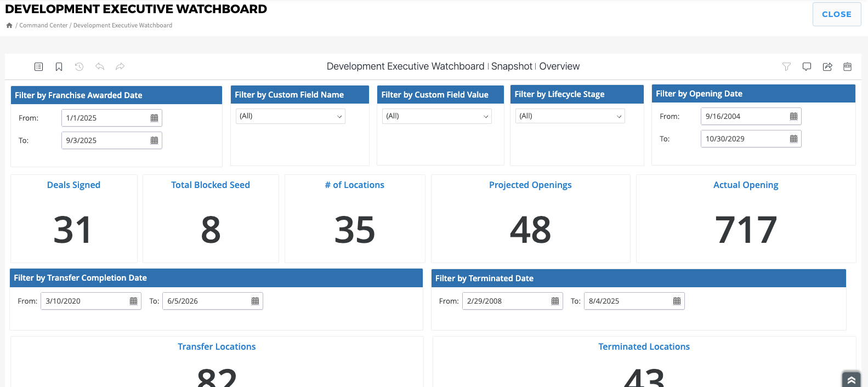
Task: Click Transfer Completion From date field
Action: [x=85, y=301]
